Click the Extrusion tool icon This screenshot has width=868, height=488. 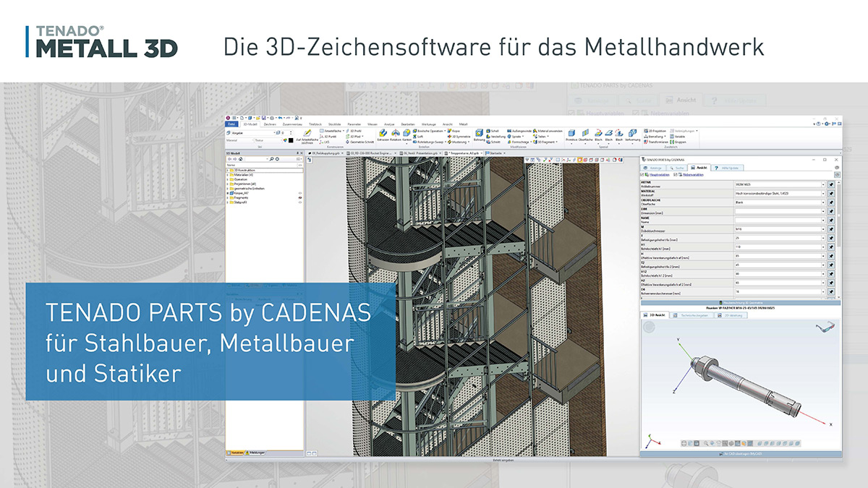(x=383, y=133)
